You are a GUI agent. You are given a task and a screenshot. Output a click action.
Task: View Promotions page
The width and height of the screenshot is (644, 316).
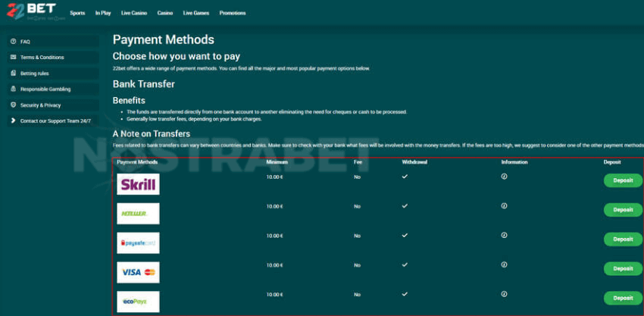[x=233, y=13]
